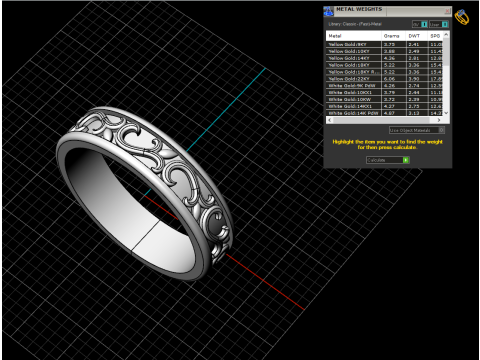Click the metal list scroll down arrow
The width and height of the screenshot is (480, 360).
coord(446,113)
